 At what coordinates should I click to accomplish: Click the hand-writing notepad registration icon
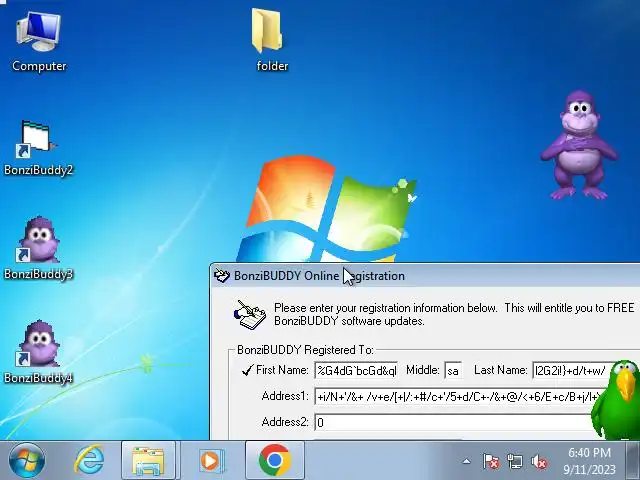tap(249, 314)
